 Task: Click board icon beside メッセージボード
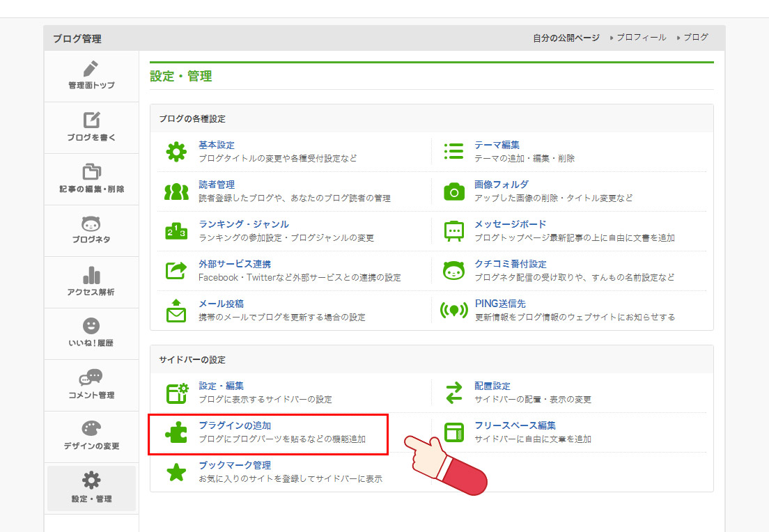(453, 231)
